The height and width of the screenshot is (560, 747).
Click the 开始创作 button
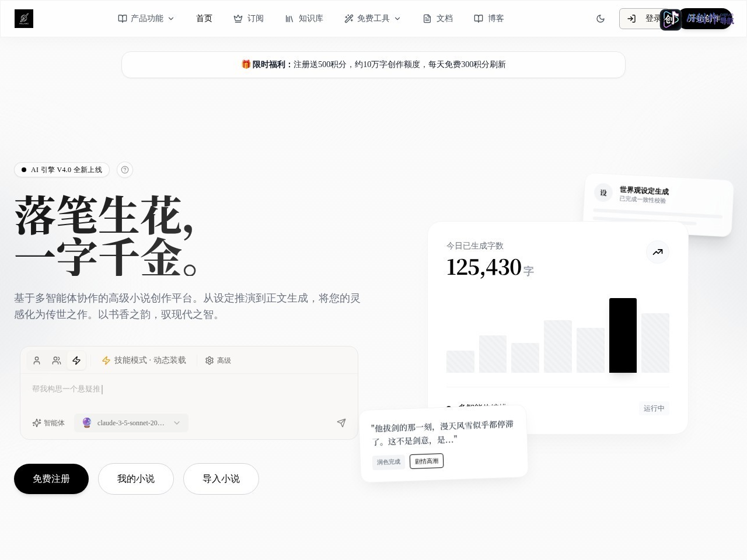pyautogui.click(x=706, y=19)
